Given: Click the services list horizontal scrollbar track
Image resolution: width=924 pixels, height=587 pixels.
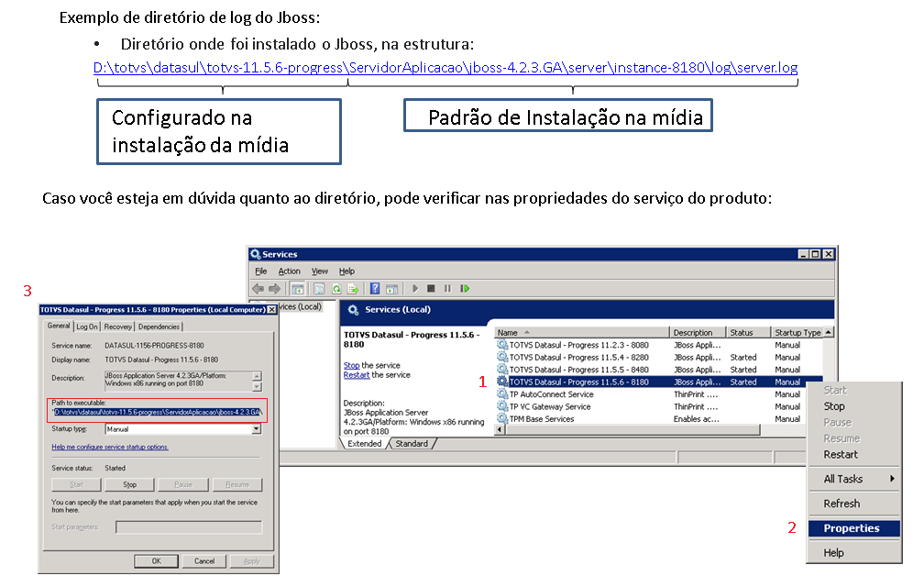Looking at the screenshot, I should point(632,430).
